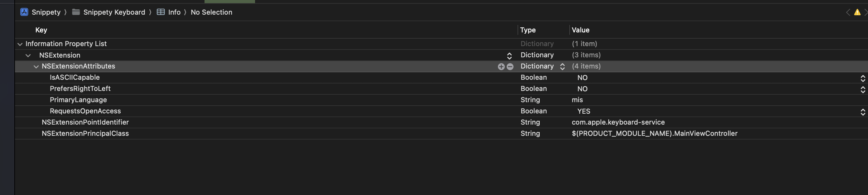Collapse the NSExtensionAttributes dictionary

(36, 67)
